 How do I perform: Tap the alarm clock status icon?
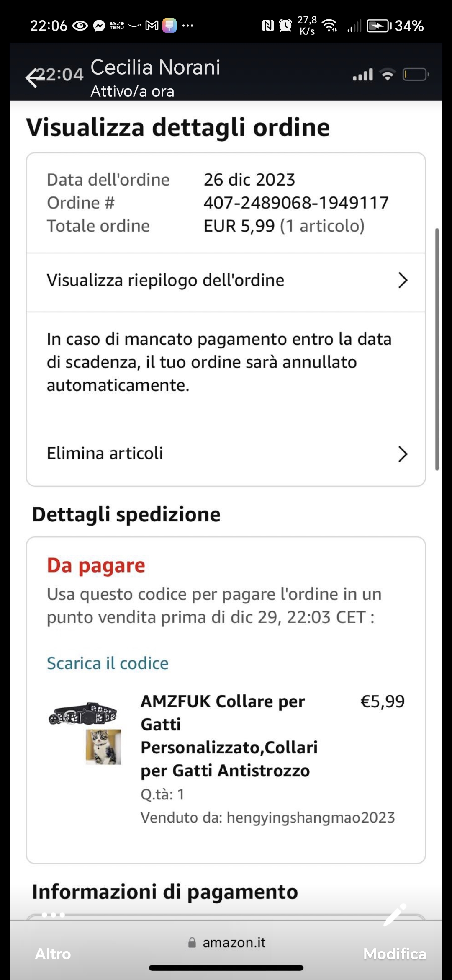pos(285,26)
